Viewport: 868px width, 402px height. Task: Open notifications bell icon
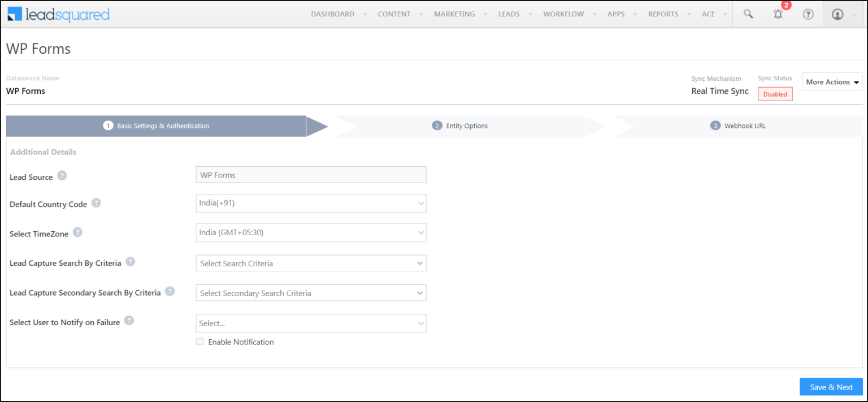[x=778, y=14]
